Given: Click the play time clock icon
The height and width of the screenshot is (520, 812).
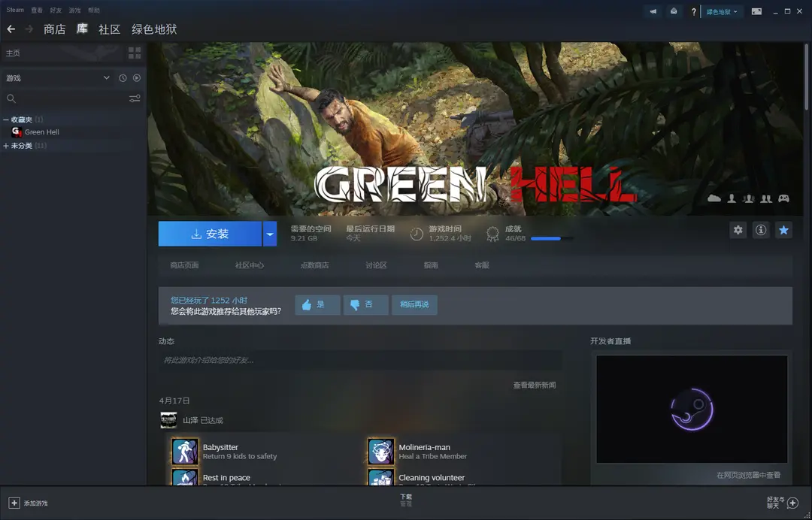Looking at the screenshot, I should coord(417,234).
